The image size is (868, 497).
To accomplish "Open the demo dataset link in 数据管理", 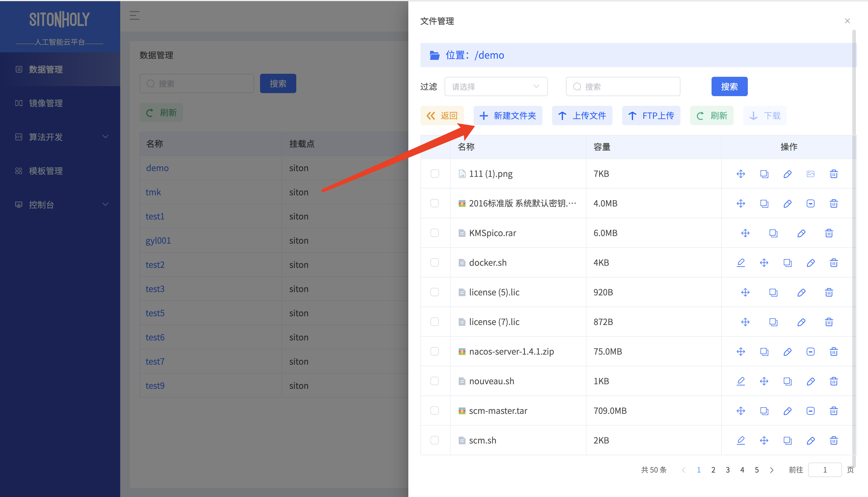I will tap(157, 168).
